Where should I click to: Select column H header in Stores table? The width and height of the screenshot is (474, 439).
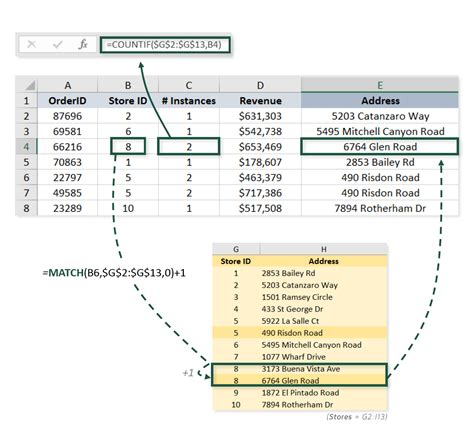(x=323, y=249)
